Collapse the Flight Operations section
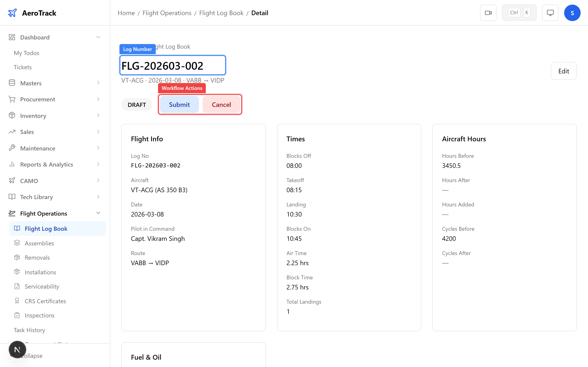The image size is (588, 367). coord(98,213)
